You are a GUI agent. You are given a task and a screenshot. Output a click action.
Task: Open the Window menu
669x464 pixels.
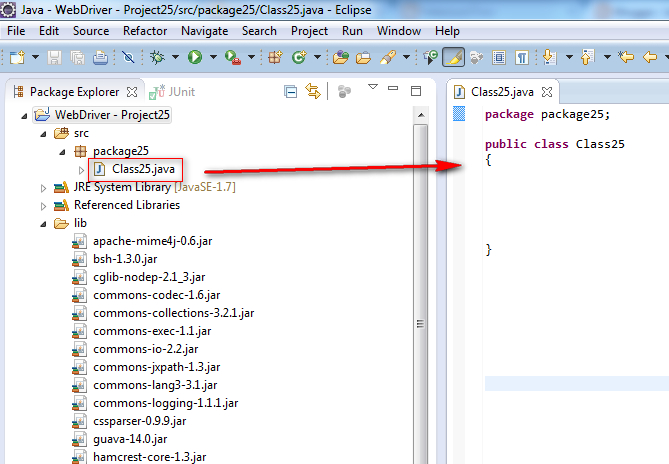[x=398, y=31]
